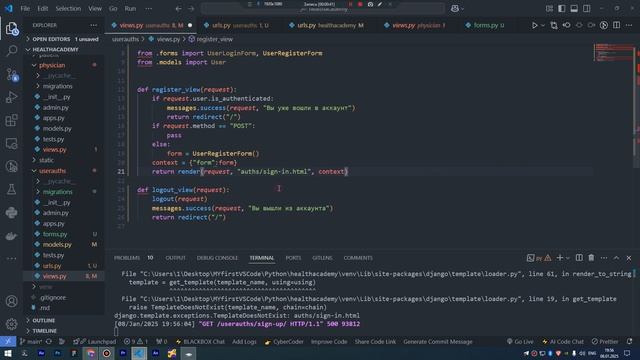Open the Windows Start menu

[8, 353]
